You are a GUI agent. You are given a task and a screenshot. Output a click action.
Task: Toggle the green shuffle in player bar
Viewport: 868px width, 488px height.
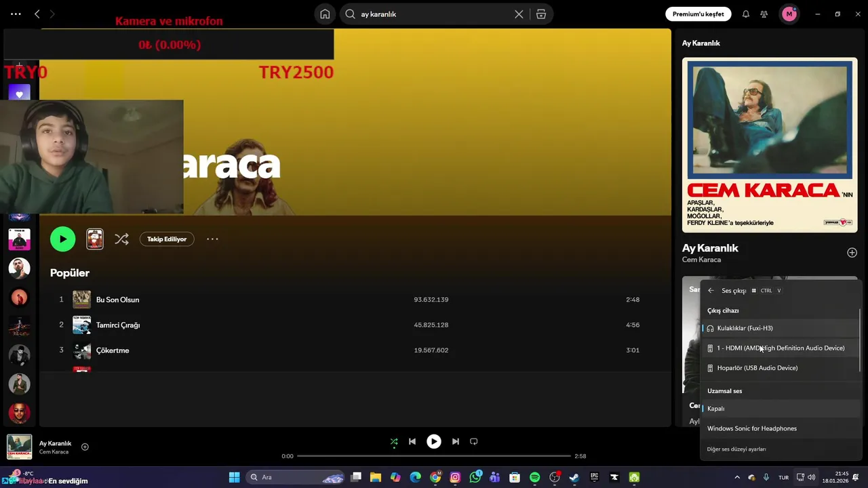click(x=394, y=442)
